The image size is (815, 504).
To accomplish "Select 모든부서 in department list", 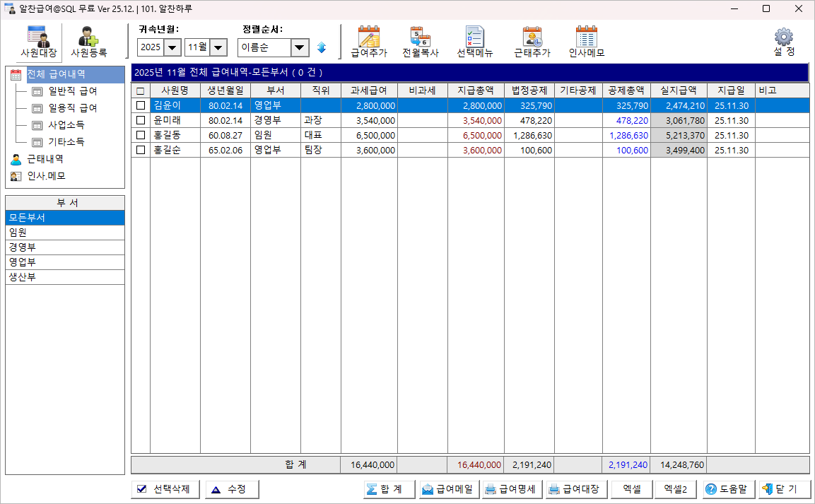I will tap(65, 218).
